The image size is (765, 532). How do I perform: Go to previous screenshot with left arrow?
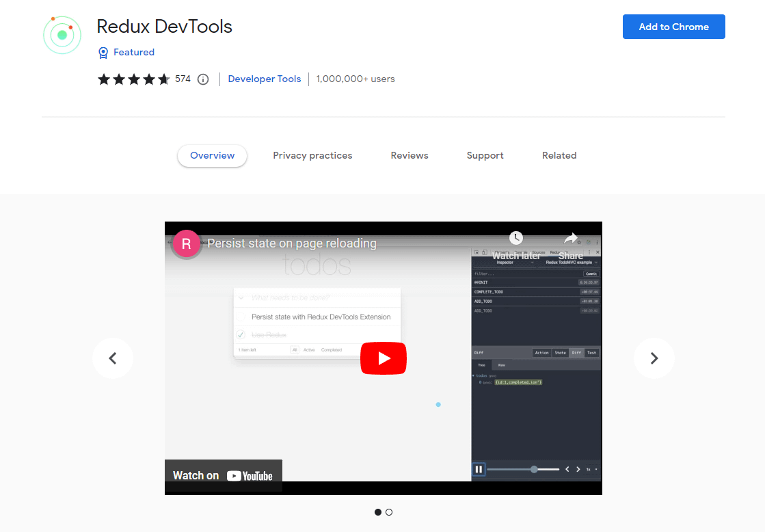tap(113, 358)
